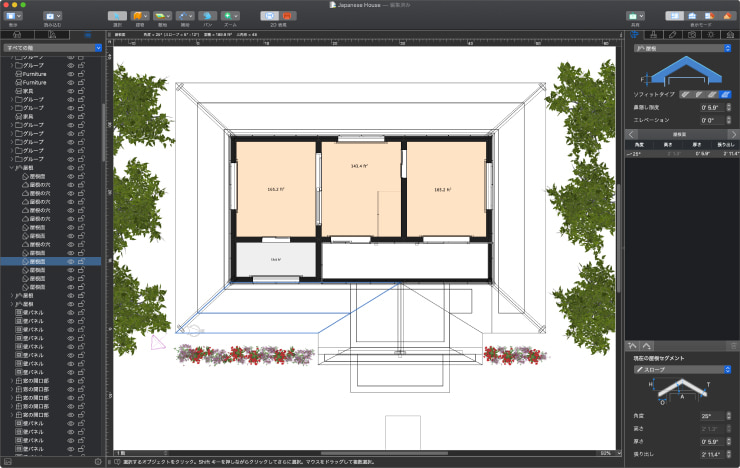
Task: Select the 選択 arrow tool
Action: (117, 16)
